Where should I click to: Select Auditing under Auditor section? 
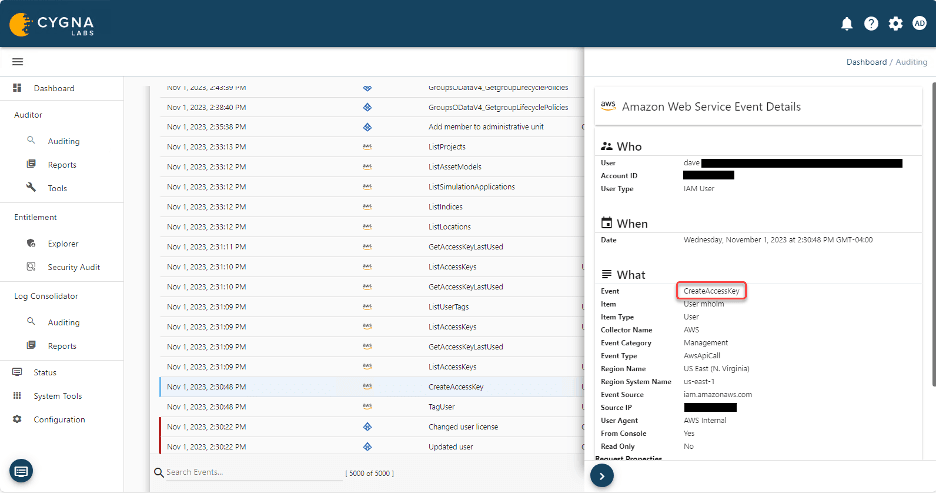coord(63,141)
